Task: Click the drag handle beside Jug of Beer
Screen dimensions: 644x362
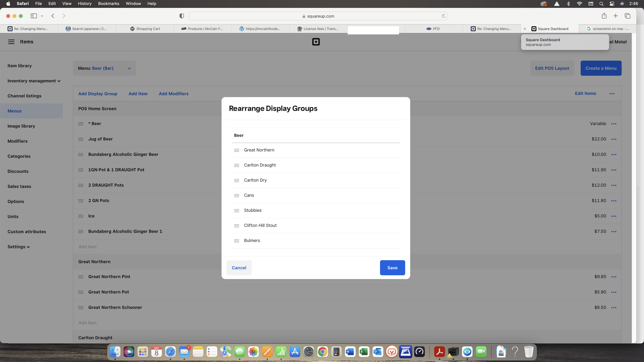Action: pyautogui.click(x=81, y=139)
